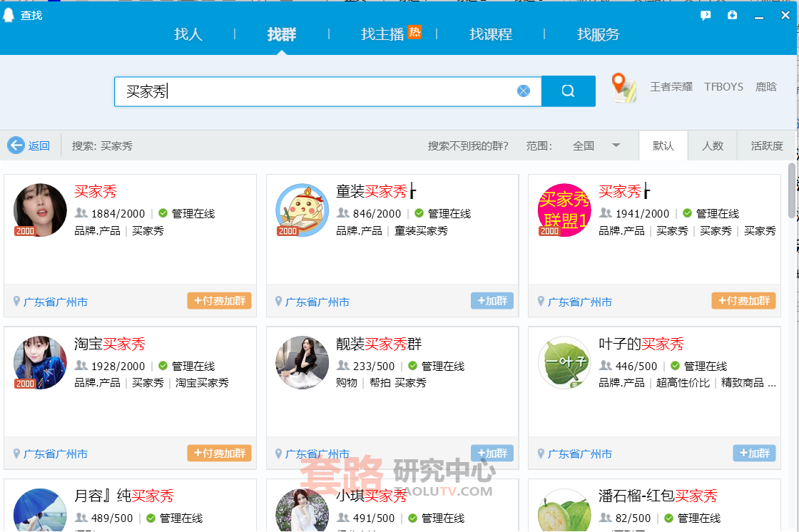799x532 pixels.
Task: Open the nearby map location icon
Action: (624, 88)
